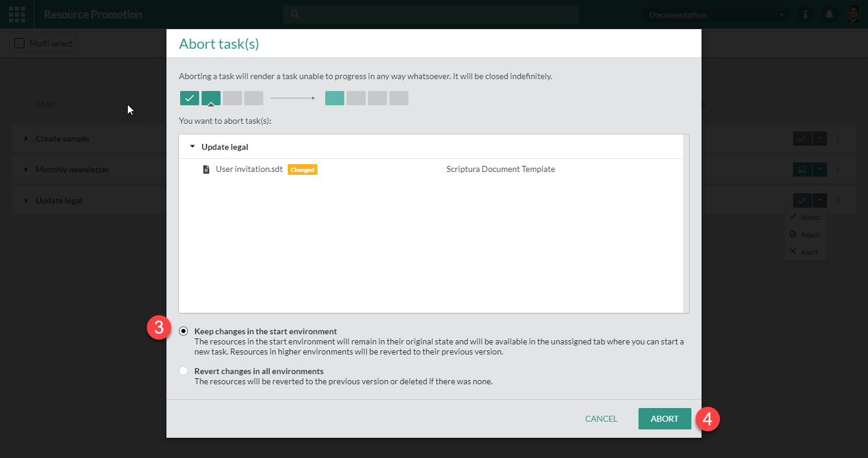Click the User invitation.sdt file icon
The image size is (868, 458).
point(206,170)
